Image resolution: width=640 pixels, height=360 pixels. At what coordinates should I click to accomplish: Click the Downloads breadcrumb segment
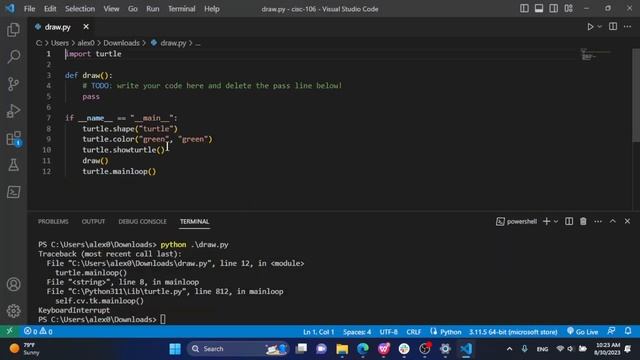[x=121, y=43]
